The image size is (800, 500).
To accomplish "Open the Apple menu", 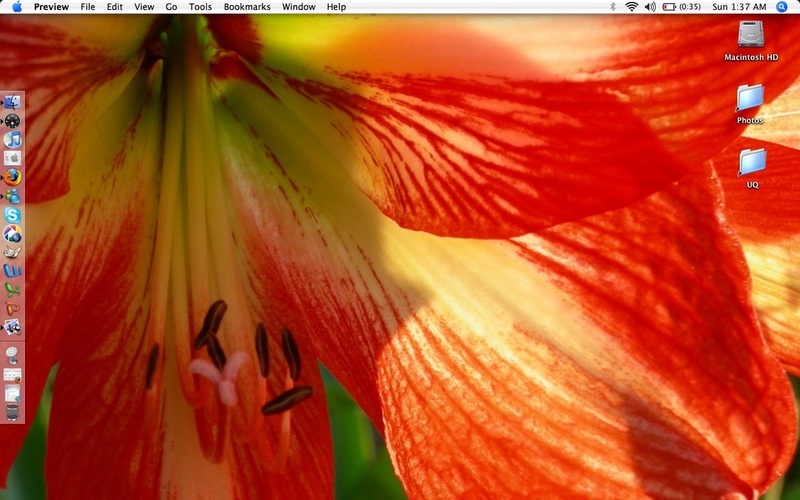I will [17, 7].
